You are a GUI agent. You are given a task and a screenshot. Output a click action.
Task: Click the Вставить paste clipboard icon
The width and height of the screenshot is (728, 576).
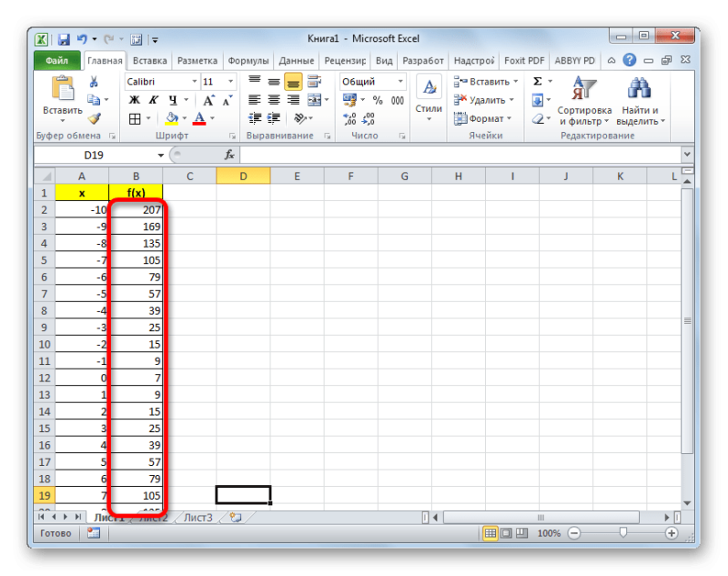(x=63, y=88)
